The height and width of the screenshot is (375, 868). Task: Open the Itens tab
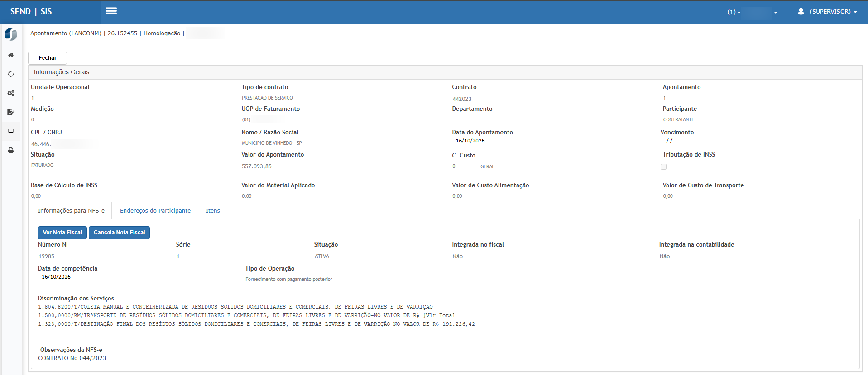tap(213, 211)
